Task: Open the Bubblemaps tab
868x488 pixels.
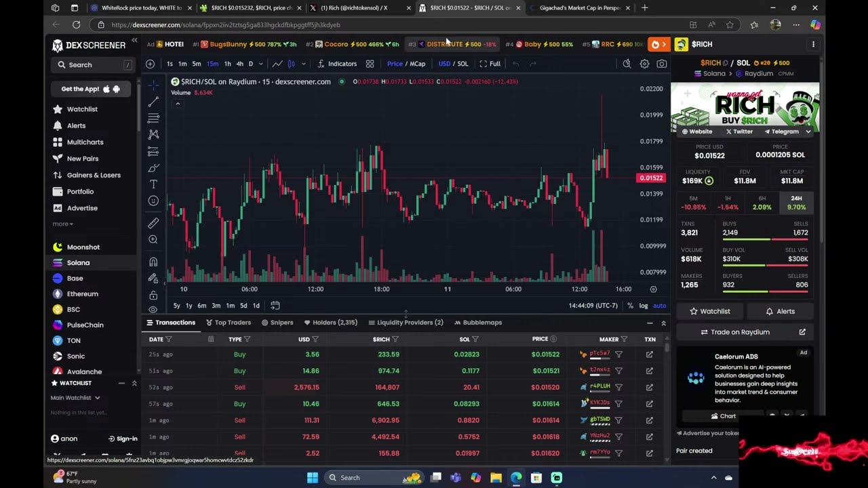Action: click(x=478, y=323)
